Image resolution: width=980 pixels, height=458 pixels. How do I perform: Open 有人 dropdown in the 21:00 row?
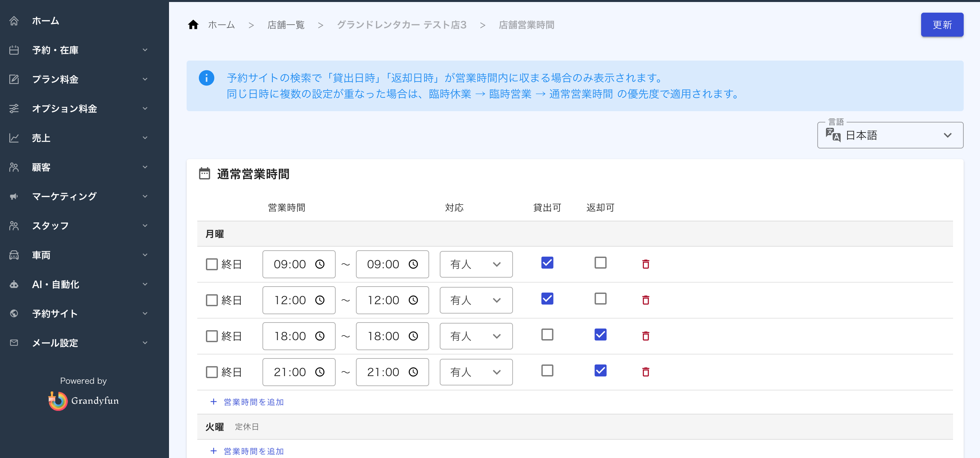476,372
